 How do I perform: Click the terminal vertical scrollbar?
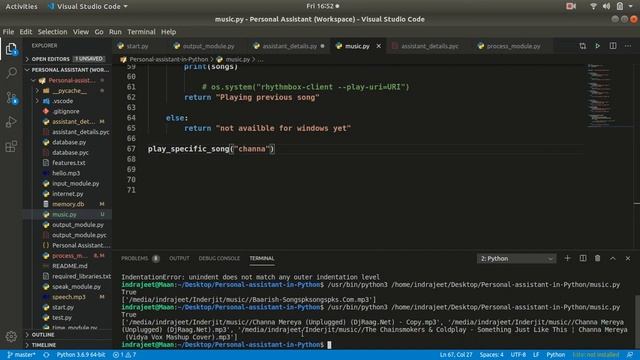[x=637, y=322]
